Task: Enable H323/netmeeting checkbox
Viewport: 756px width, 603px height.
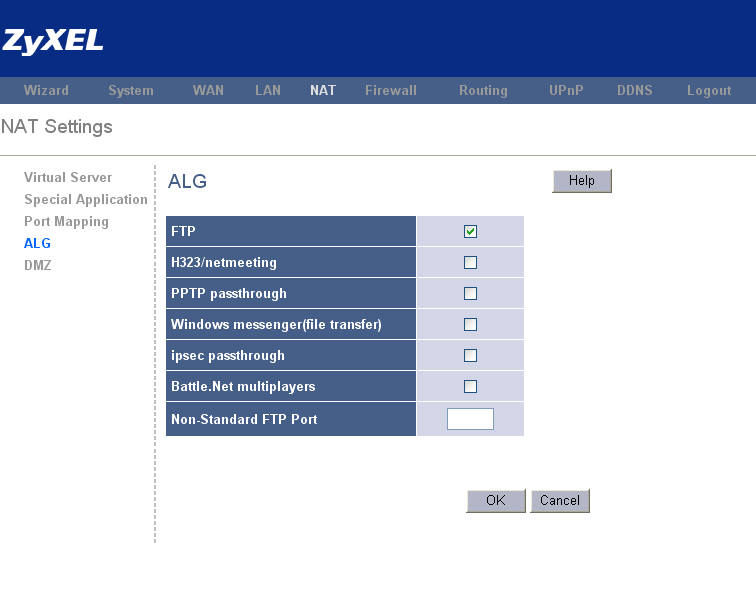Action: (470, 263)
